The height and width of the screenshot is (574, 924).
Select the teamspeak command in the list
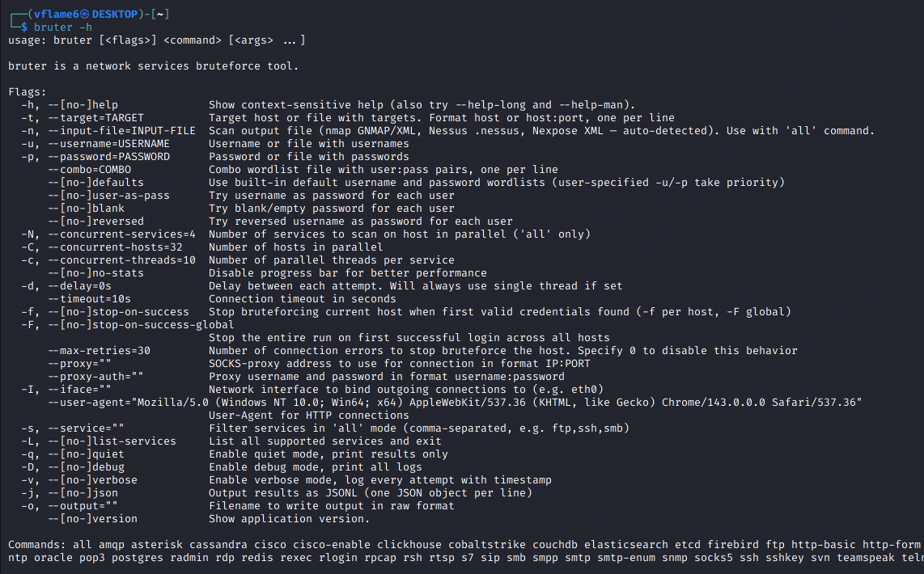click(858, 558)
